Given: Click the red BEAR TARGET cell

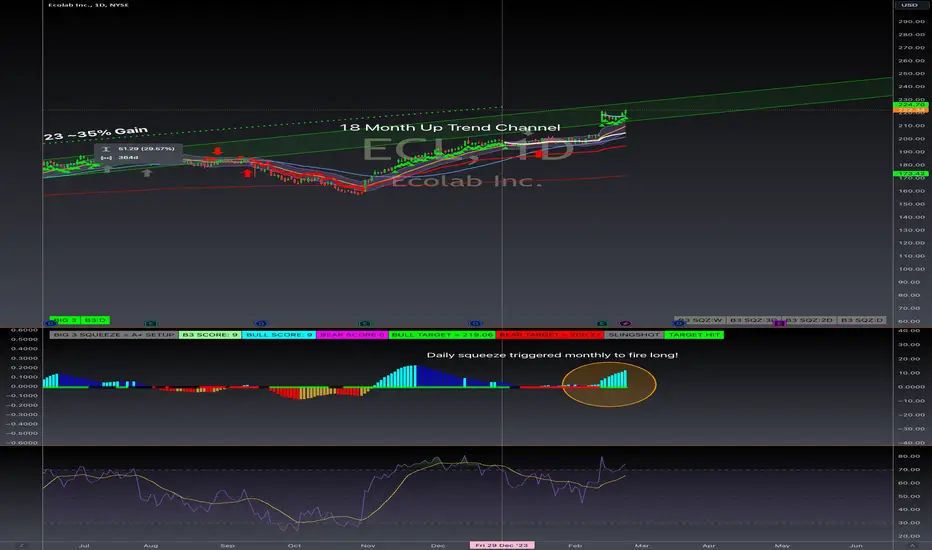Looking at the screenshot, I should [550, 335].
